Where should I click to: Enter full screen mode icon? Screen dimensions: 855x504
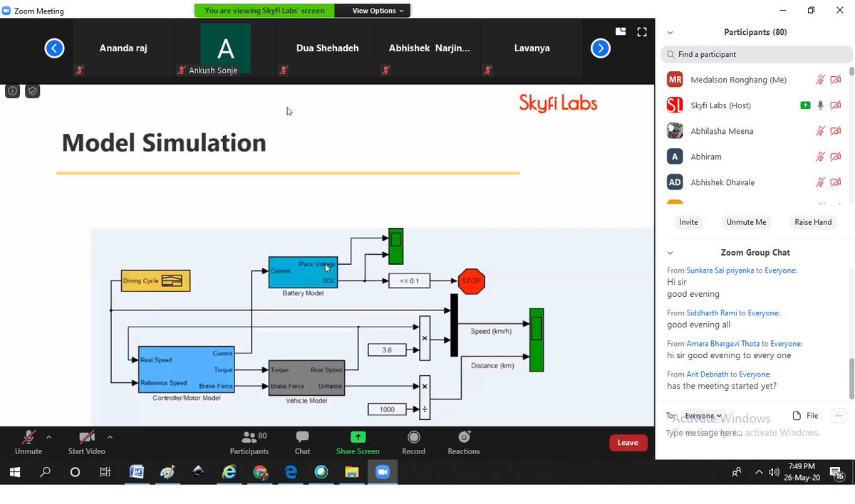click(x=642, y=31)
